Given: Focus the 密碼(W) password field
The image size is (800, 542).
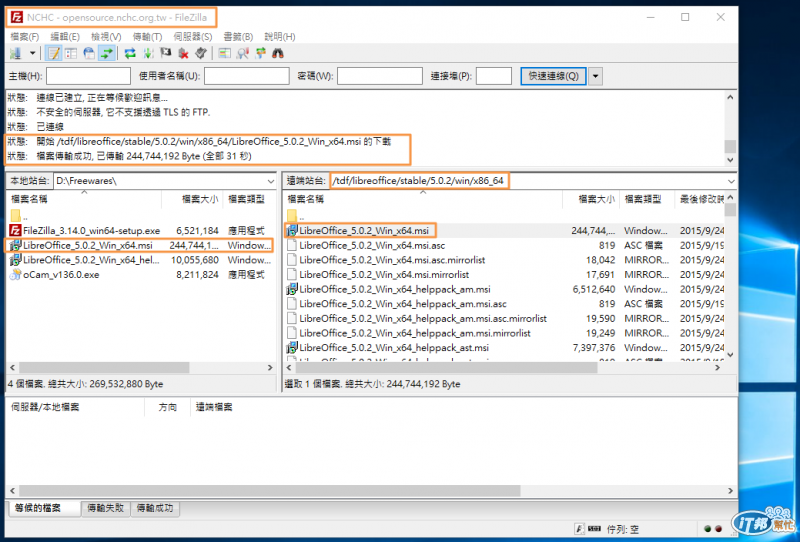Looking at the screenshot, I should click(x=380, y=76).
